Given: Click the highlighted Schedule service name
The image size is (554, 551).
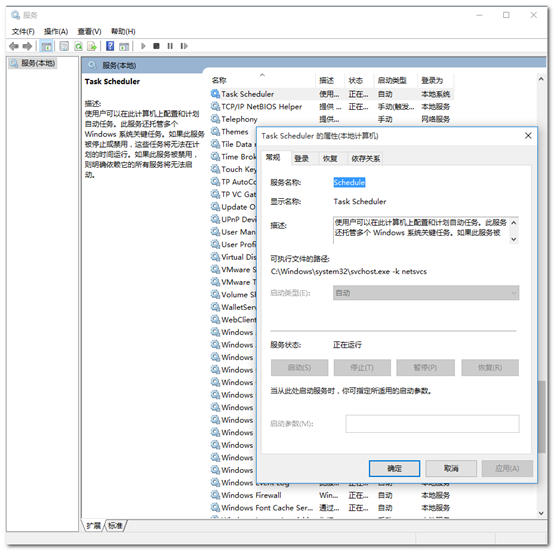Looking at the screenshot, I should 349,182.
